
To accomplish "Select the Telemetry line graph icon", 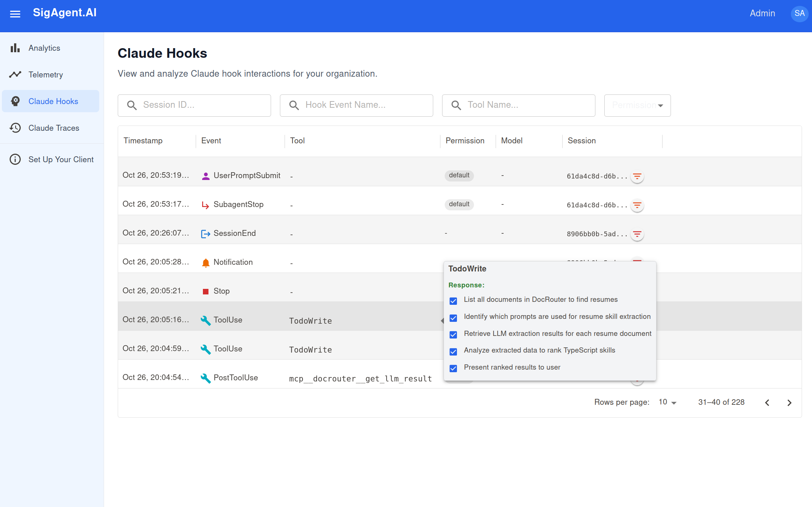I will (x=15, y=74).
